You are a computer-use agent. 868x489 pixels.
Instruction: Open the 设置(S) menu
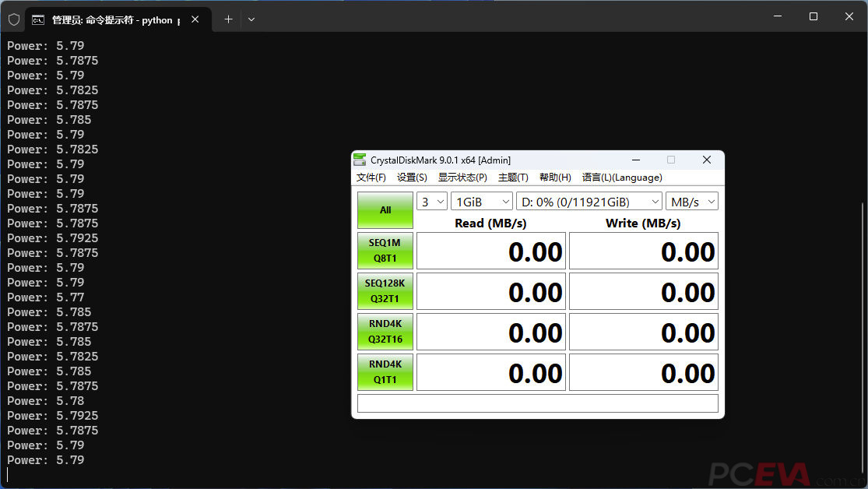[412, 178]
